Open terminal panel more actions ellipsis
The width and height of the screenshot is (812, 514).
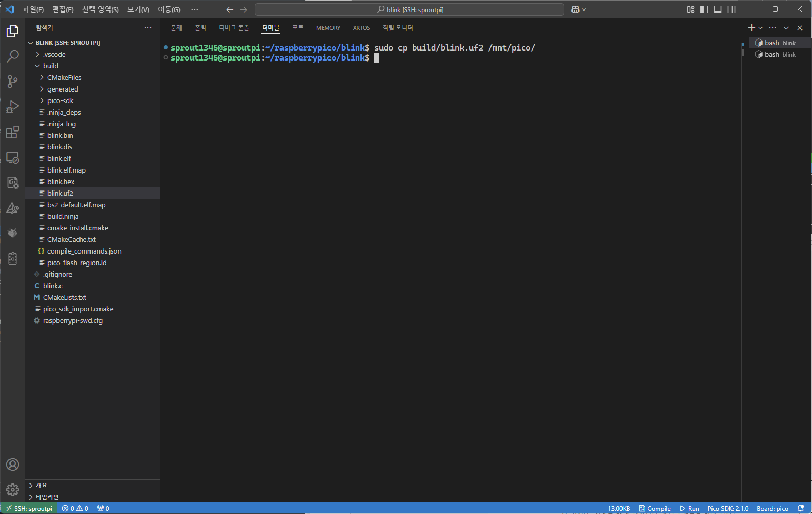[773, 28]
